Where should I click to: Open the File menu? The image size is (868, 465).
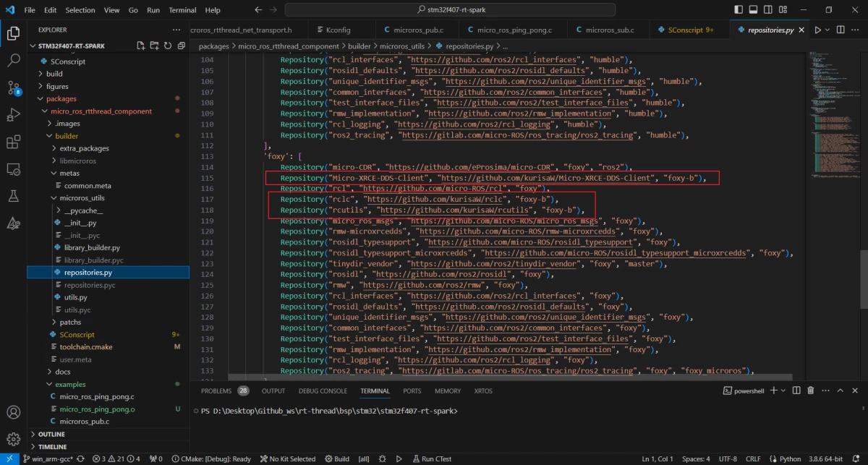(x=30, y=10)
